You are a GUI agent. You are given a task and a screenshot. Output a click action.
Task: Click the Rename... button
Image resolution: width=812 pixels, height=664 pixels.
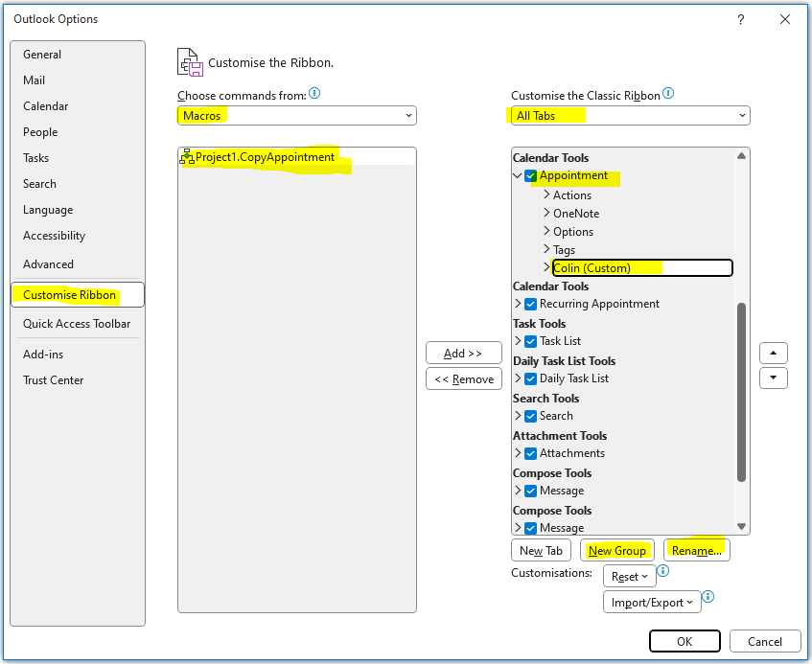pyautogui.click(x=697, y=550)
